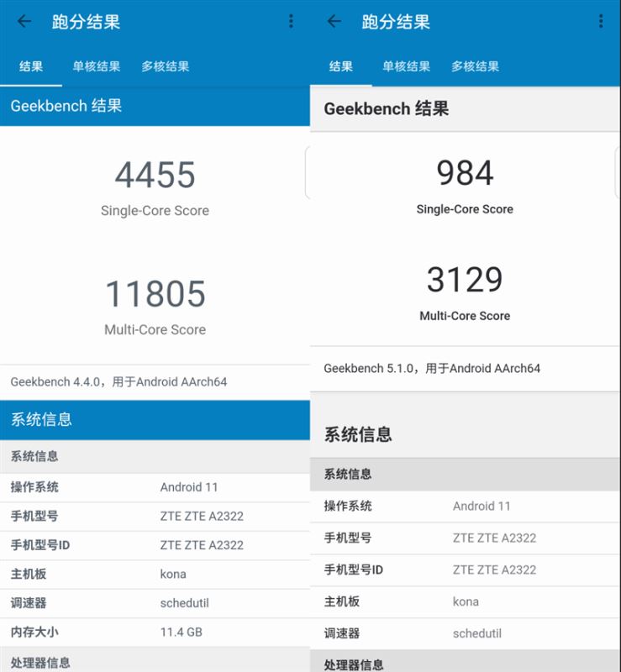Tap single-core score 984
The image size is (621, 672).
coord(465,173)
